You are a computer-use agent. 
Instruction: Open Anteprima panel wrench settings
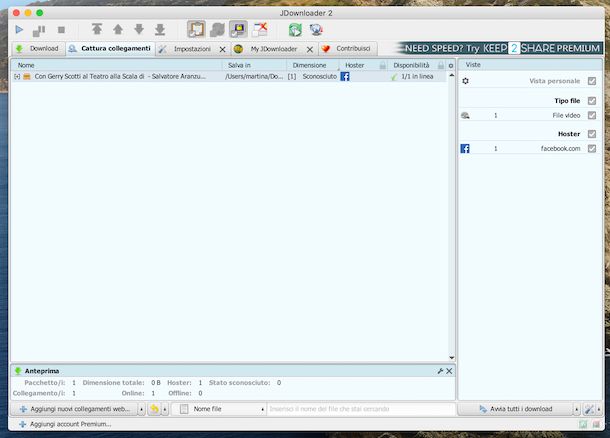point(440,371)
